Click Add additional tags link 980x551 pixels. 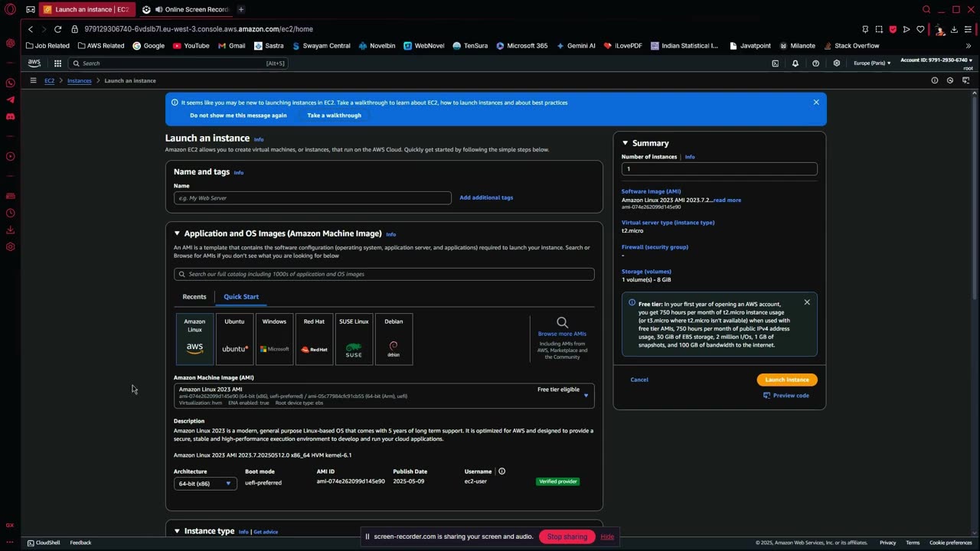pos(486,197)
